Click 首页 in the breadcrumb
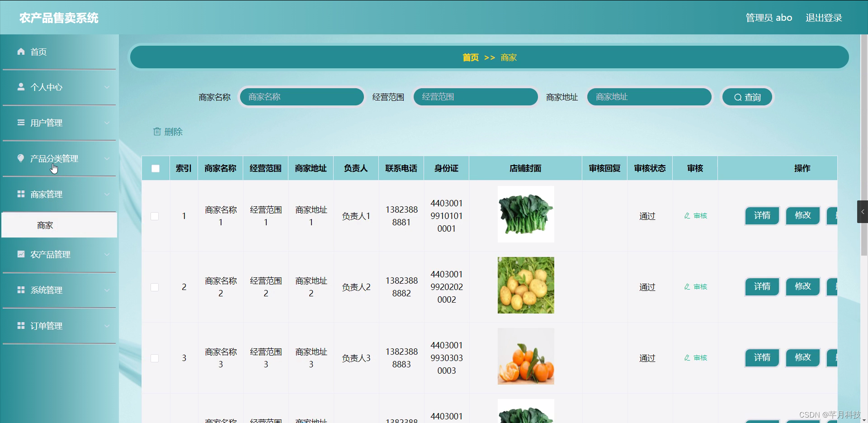 pyautogui.click(x=470, y=57)
